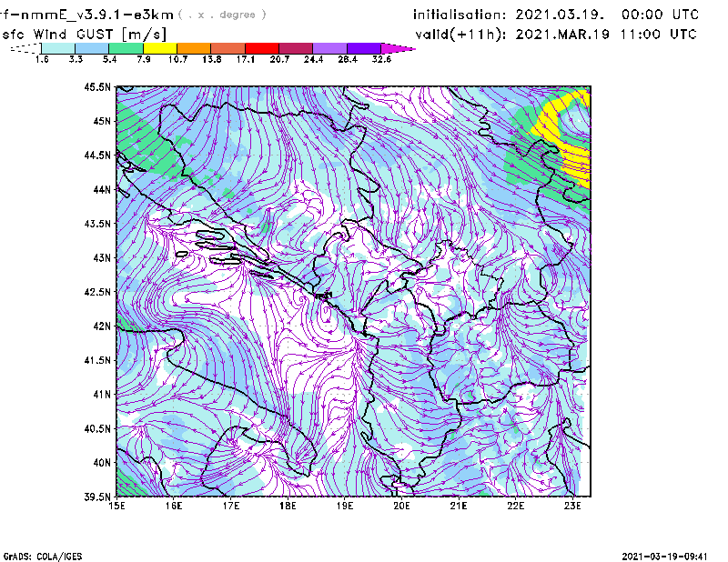Click the 23E longitude label
The width and height of the screenshot is (728, 562).
point(572,506)
